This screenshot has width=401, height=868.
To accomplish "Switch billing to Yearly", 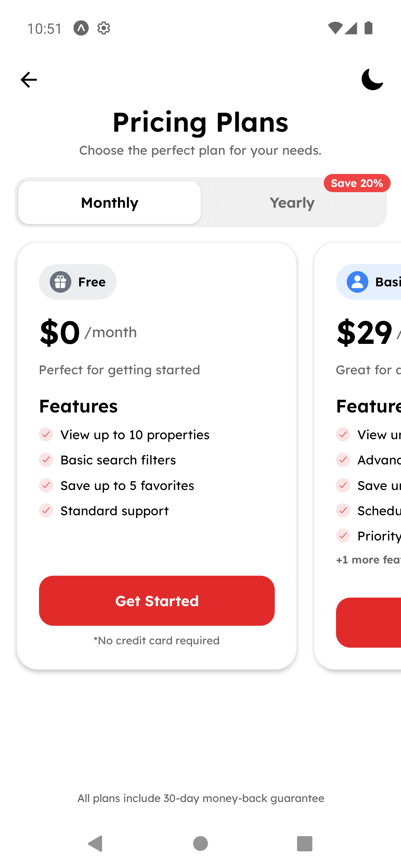I will [292, 203].
